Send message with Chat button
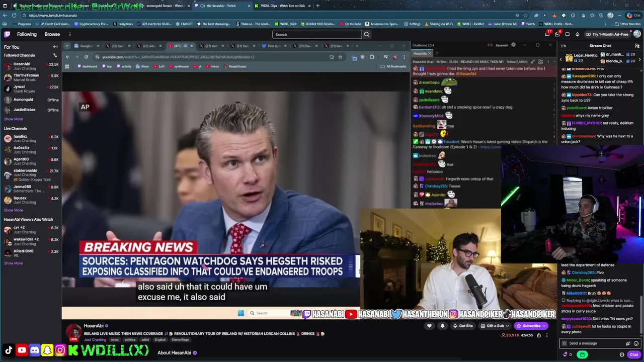 [634, 354]
